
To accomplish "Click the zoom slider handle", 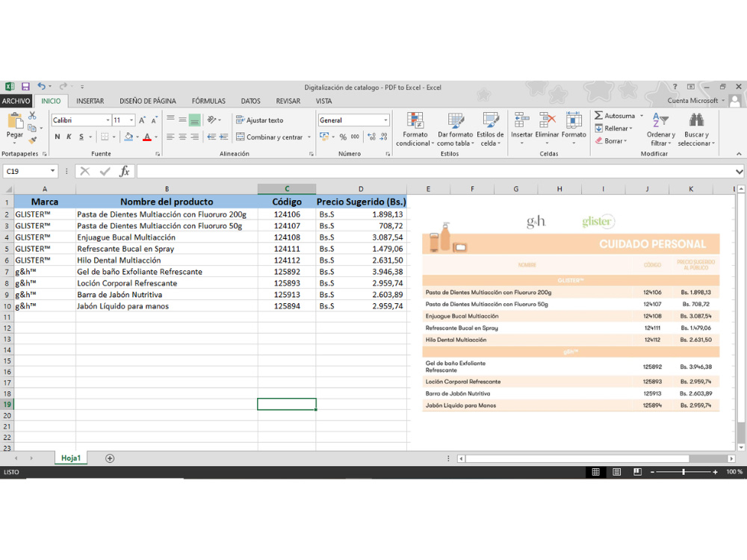I will [x=684, y=472].
